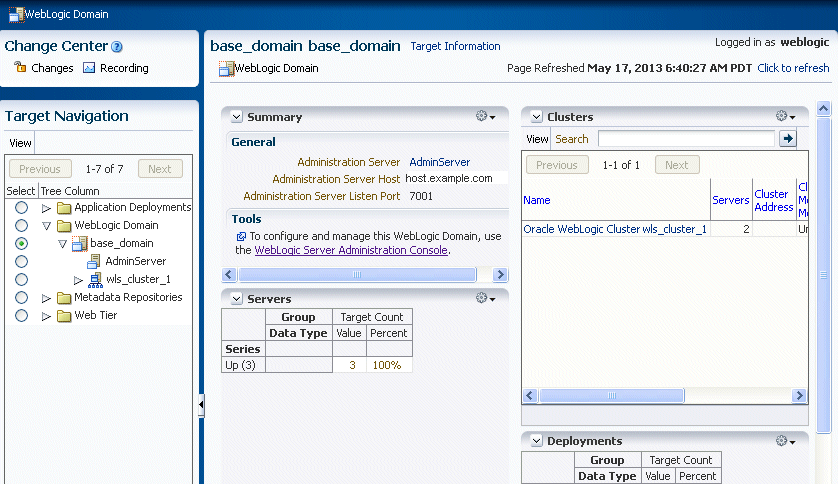The width and height of the screenshot is (838, 484).
Task: Select the Application Deployments radio button
Action: [21, 207]
